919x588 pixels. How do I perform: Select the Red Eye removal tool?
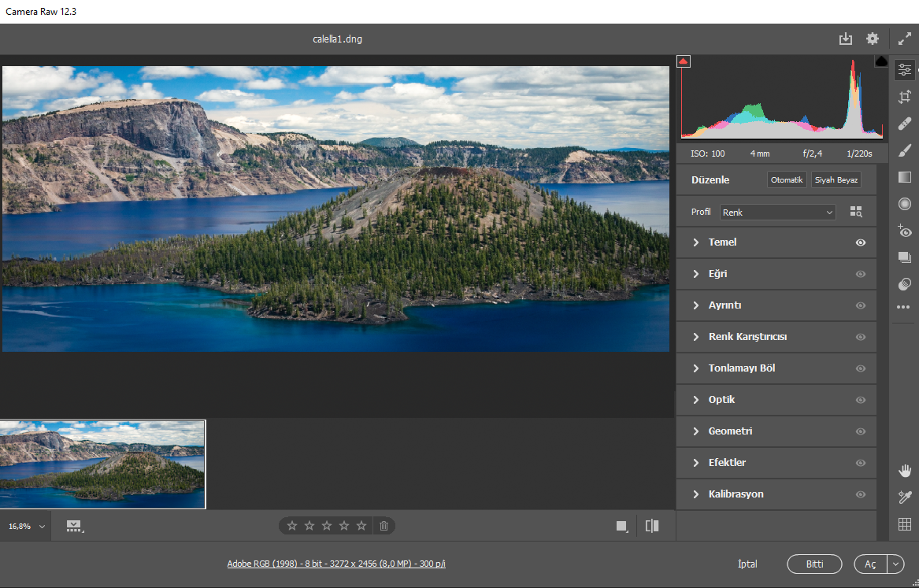(x=904, y=231)
